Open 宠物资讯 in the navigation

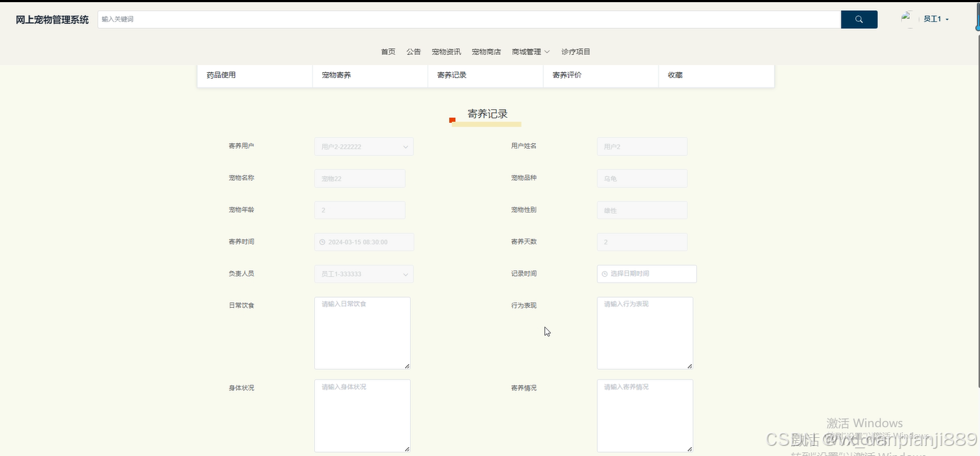click(446, 52)
